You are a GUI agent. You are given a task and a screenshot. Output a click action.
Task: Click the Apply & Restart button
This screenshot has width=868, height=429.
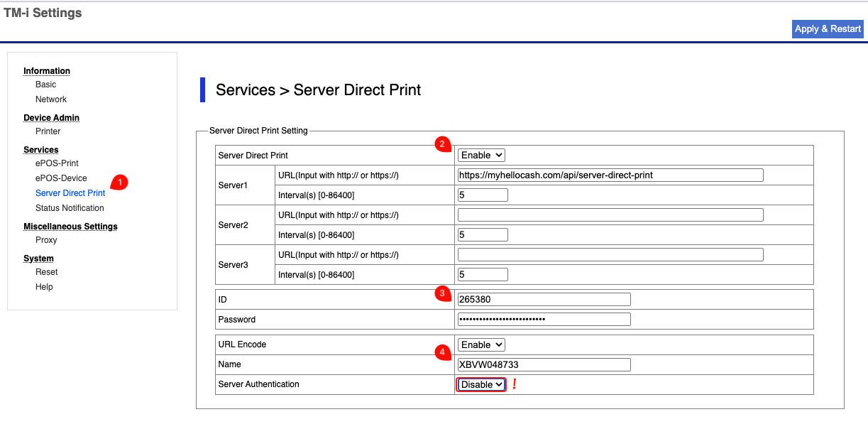pos(828,29)
